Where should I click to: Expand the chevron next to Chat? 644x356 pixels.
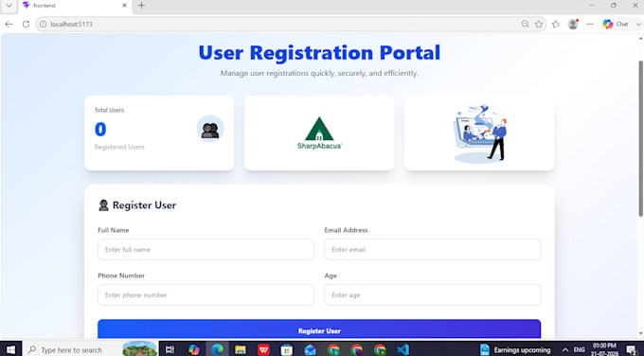coord(638,25)
